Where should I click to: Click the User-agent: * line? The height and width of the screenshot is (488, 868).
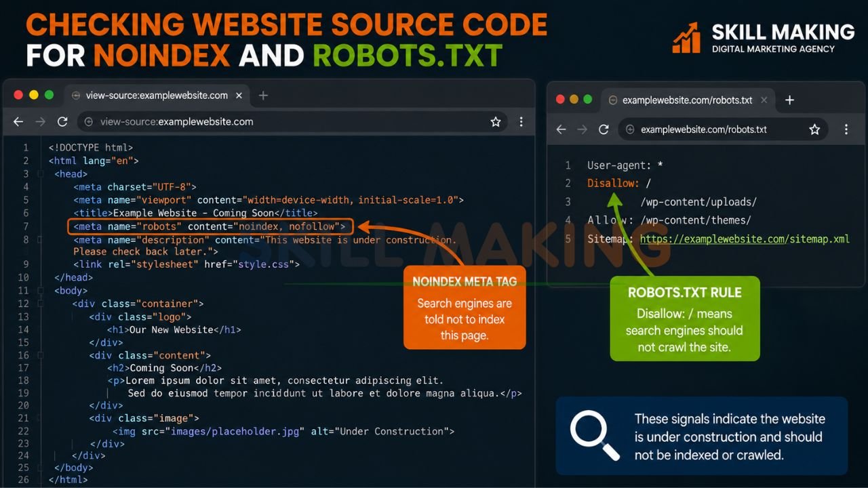point(625,165)
